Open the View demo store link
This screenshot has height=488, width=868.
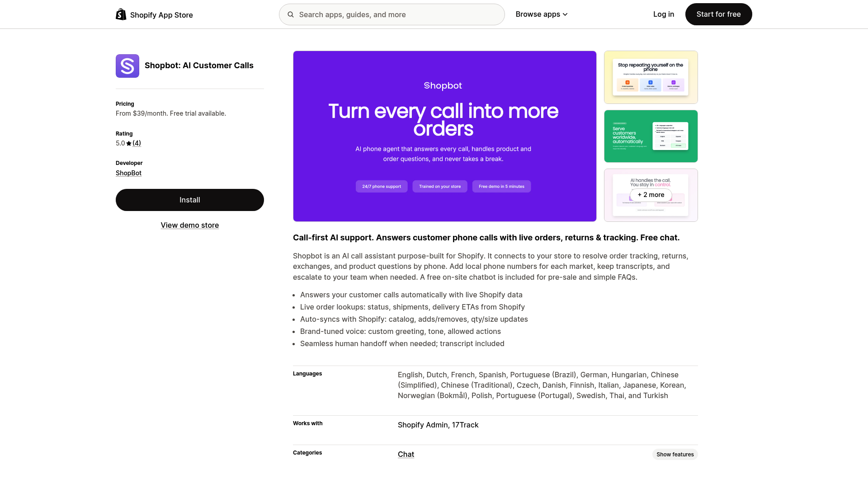189,225
